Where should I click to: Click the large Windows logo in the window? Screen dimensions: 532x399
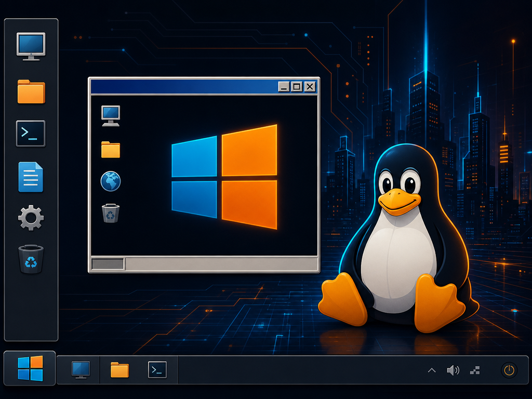point(224,177)
